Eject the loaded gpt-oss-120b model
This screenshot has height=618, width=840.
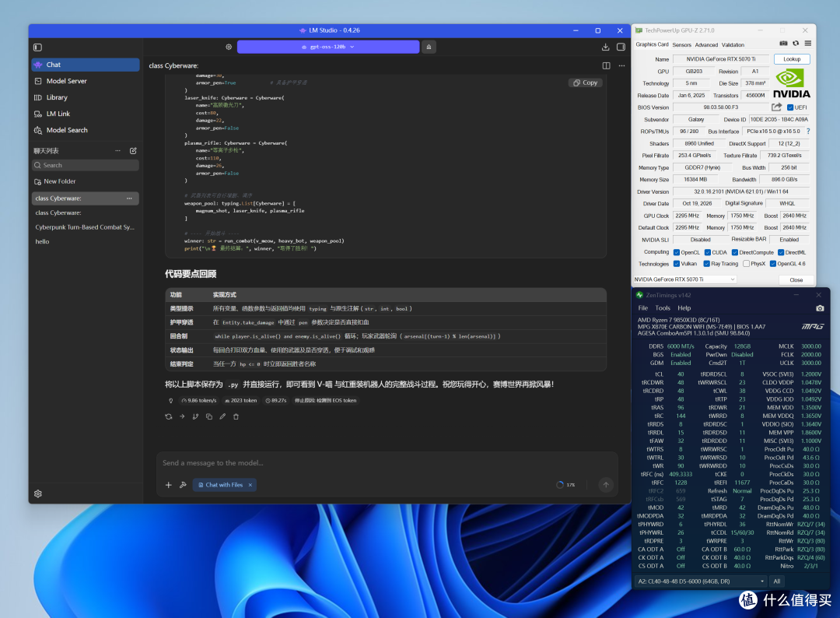(x=429, y=47)
